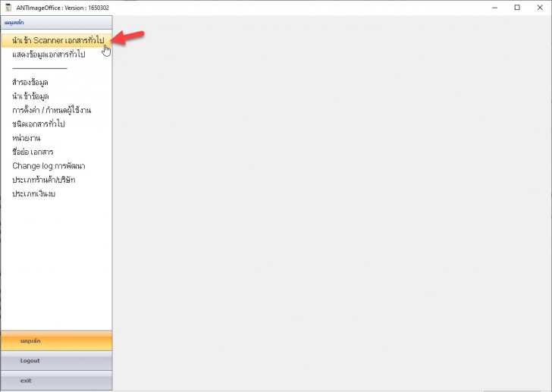
Task: Select สำรองข้อมูล from the main menu
Action: point(30,83)
